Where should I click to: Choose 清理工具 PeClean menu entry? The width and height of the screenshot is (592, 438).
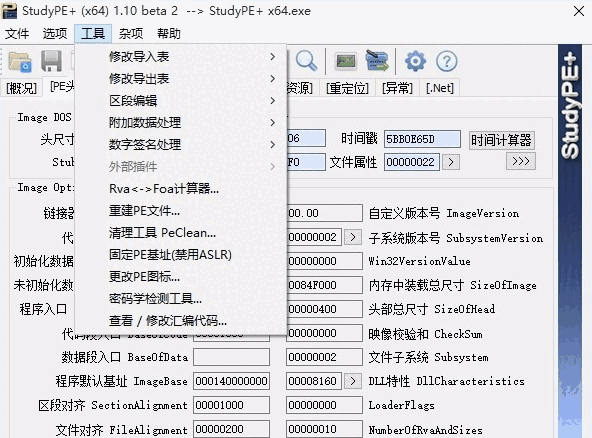click(x=181, y=233)
